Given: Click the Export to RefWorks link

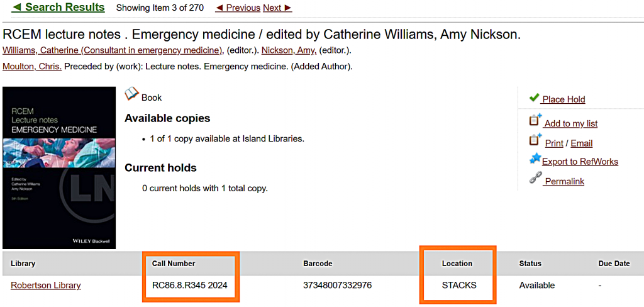Looking at the screenshot, I should pyautogui.click(x=580, y=162).
